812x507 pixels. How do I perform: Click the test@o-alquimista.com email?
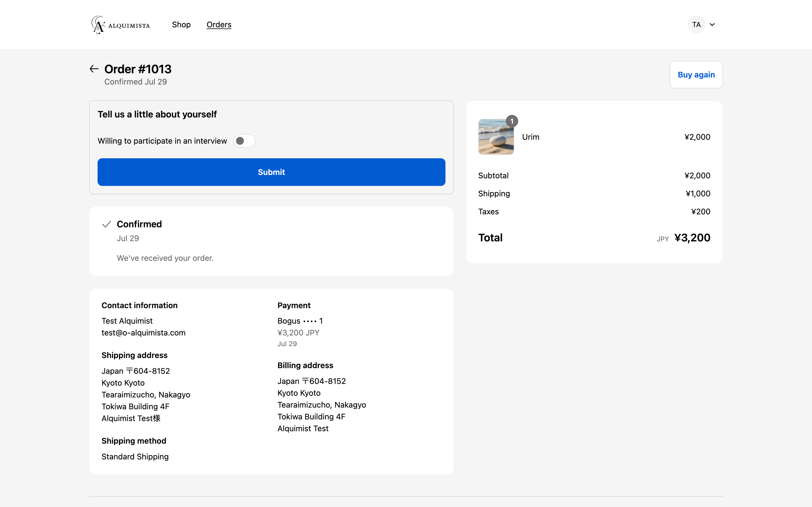pos(143,333)
